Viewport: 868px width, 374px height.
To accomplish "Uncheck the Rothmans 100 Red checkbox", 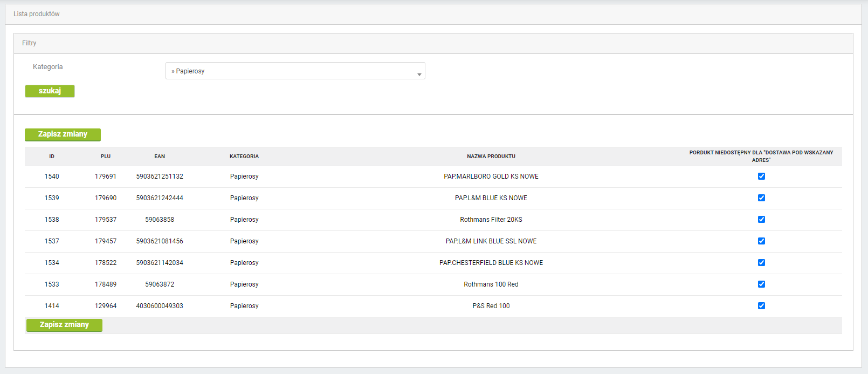I will (x=761, y=284).
